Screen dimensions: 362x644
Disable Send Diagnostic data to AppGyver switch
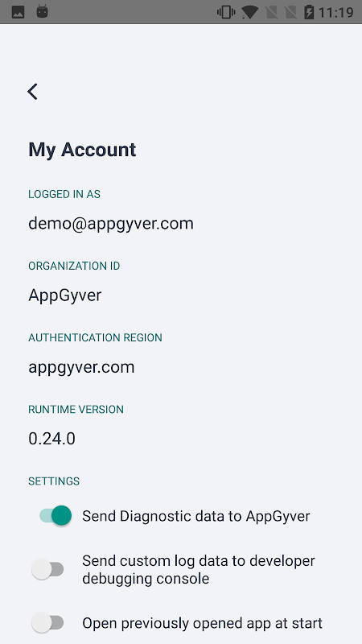pyautogui.click(x=56, y=515)
